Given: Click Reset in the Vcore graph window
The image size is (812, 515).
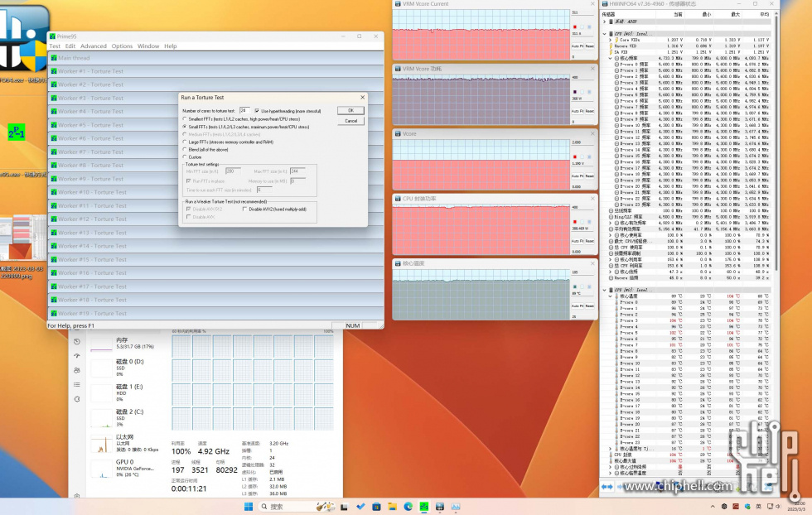Looking at the screenshot, I should (589, 176).
